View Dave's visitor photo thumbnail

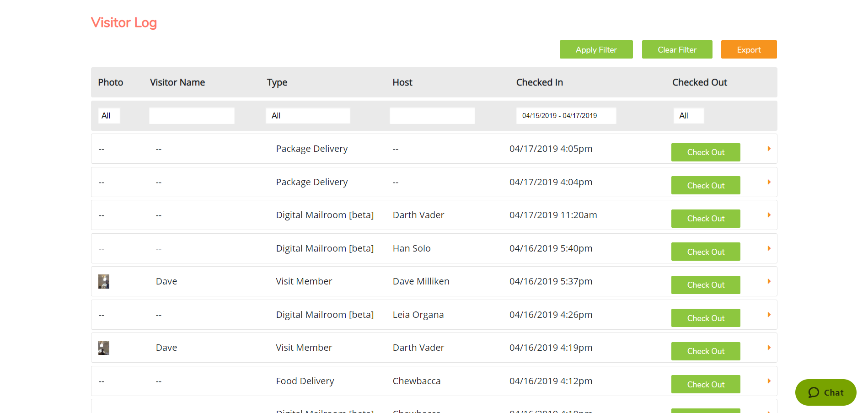coord(104,281)
